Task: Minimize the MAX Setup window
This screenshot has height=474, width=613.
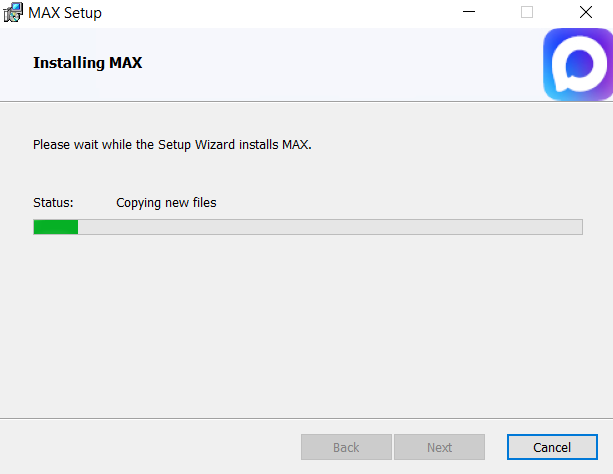Action: [x=469, y=13]
